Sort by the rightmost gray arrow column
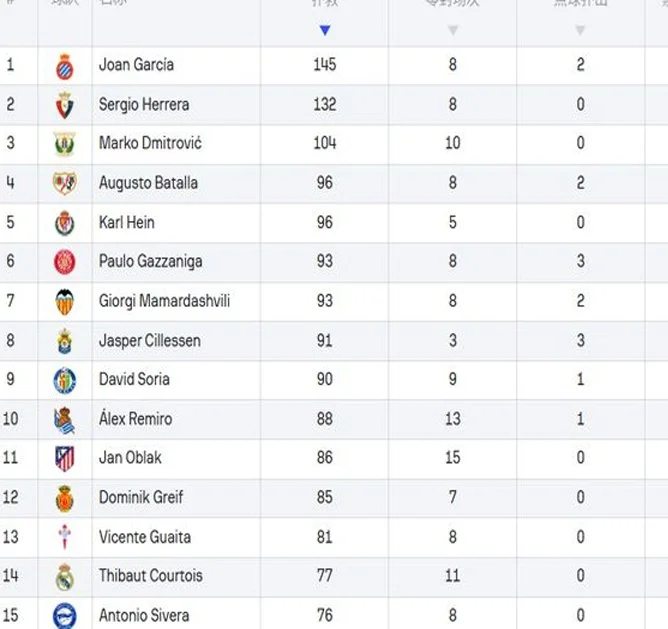Image resolution: width=668 pixels, height=629 pixels. click(x=580, y=30)
